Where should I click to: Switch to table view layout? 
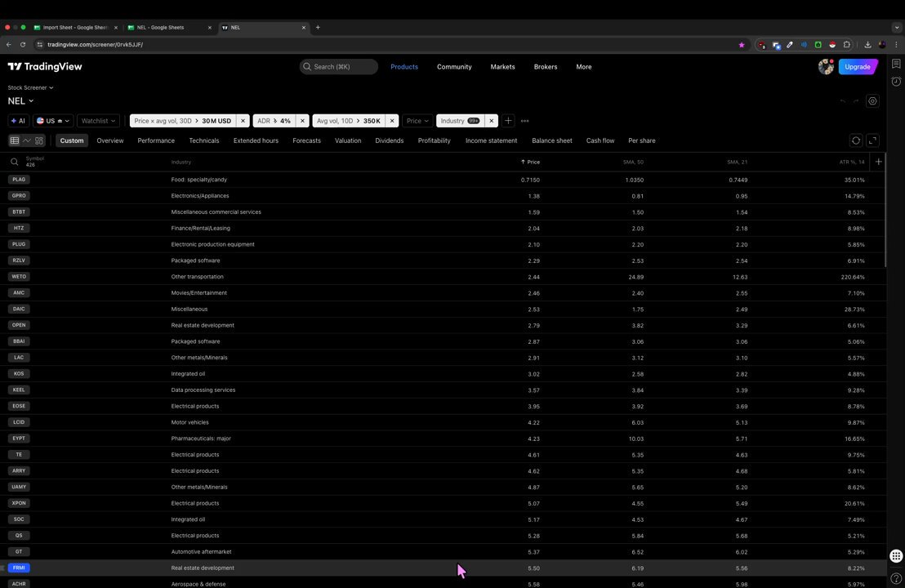click(15, 140)
